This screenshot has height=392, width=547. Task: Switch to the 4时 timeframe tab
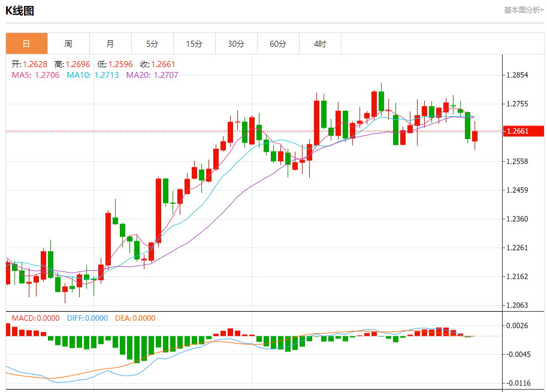coord(320,44)
